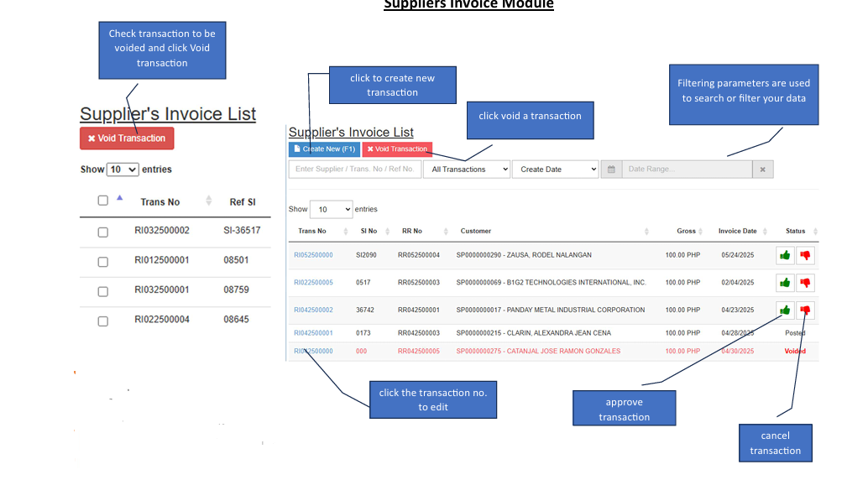Open transaction RI042500002 link

[313, 310]
